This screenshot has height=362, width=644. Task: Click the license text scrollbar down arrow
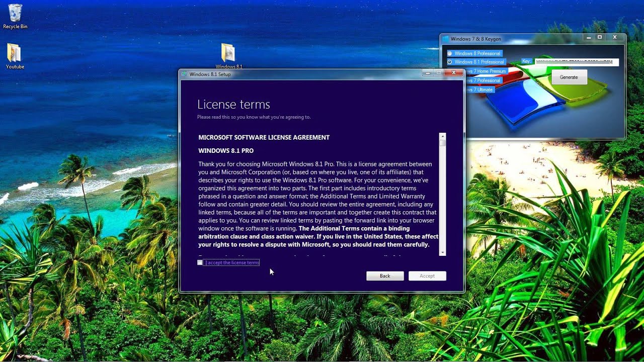pyautogui.click(x=443, y=252)
